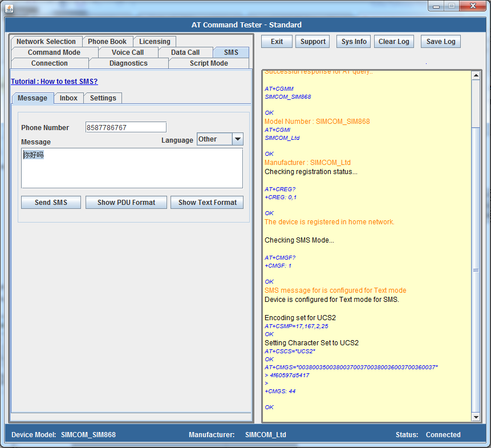Viewport: 491px width, 448px height.
Task: Open the Data Call tab
Action: tap(185, 53)
